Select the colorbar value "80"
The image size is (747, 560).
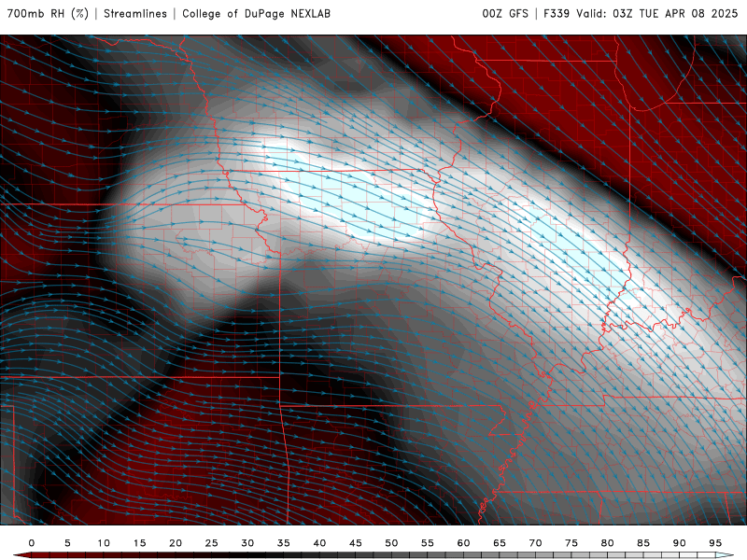(608, 543)
